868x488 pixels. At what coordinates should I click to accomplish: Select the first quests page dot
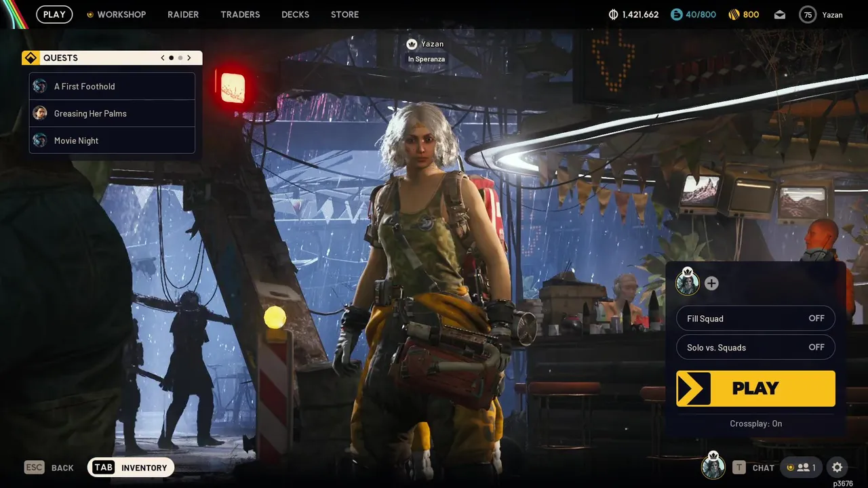(171, 58)
